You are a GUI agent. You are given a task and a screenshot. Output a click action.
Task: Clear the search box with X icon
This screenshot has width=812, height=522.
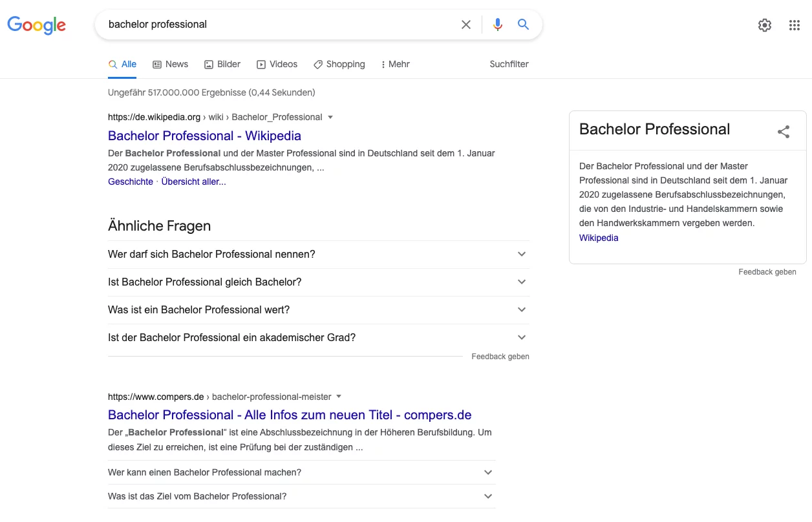(466, 25)
